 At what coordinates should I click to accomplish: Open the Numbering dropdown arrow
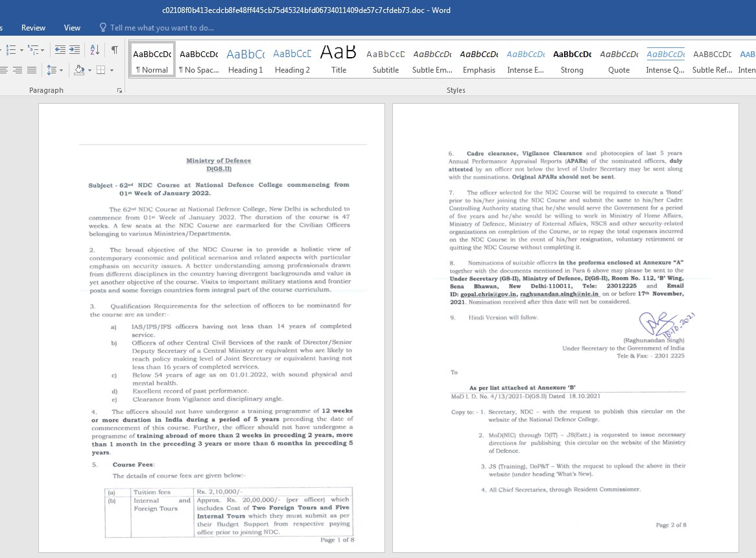(x=21, y=50)
